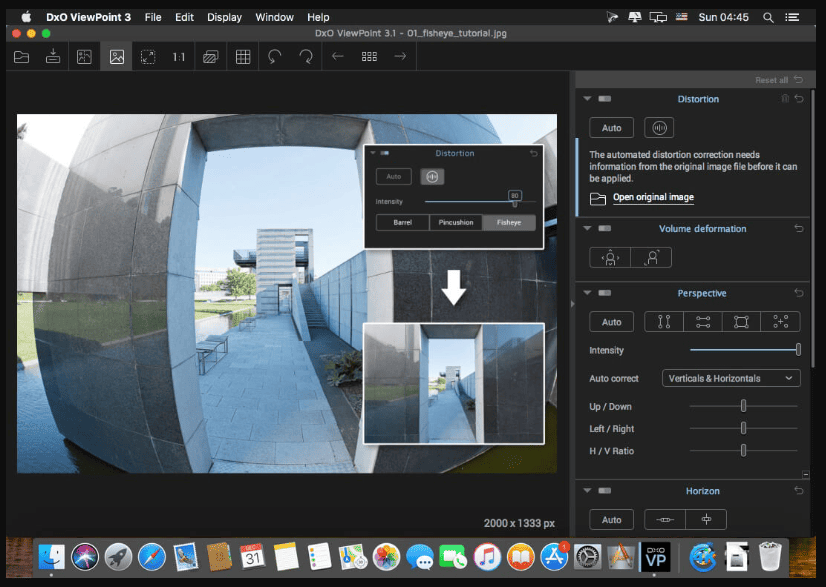826x587 pixels.
Task: Rotate image clockwise
Action: 306,56
